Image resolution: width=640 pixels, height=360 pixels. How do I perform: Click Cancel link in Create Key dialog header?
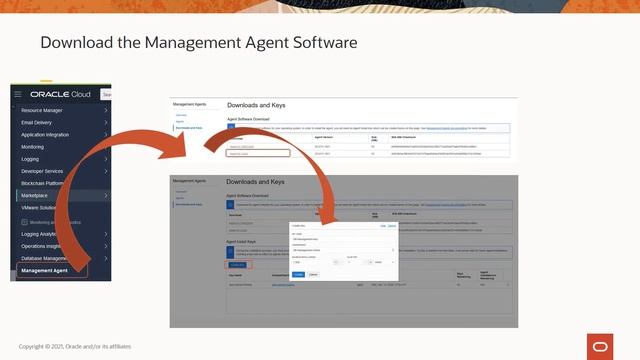click(x=392, y=226)
